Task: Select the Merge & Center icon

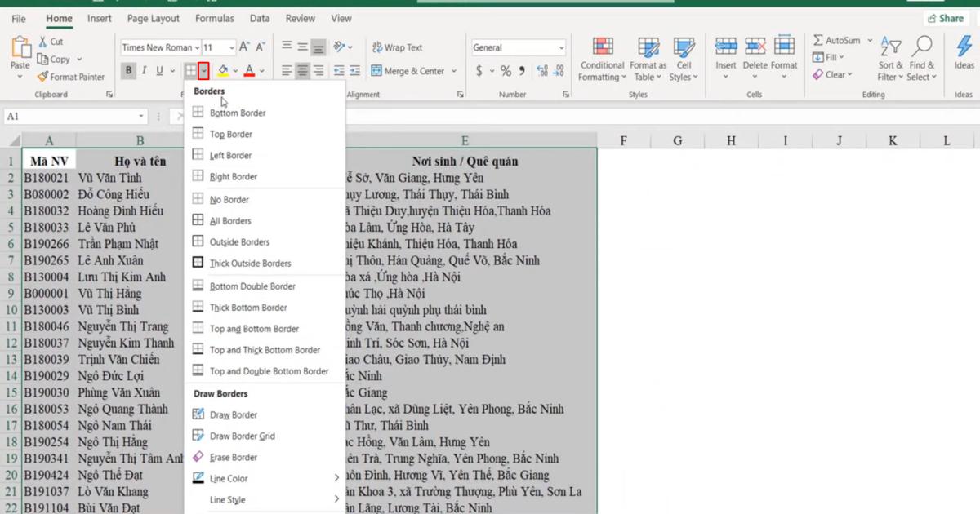Action: tap(405, 70)
